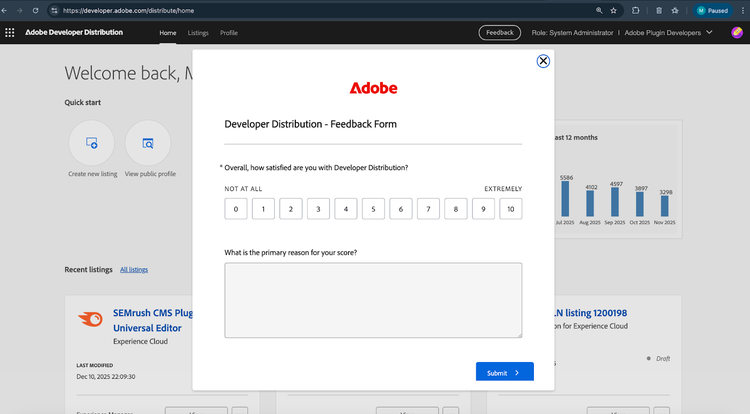The height and width of the screenshot is (414, 750).
Task: Click the primary reason text area
Action: click(373, 300)
